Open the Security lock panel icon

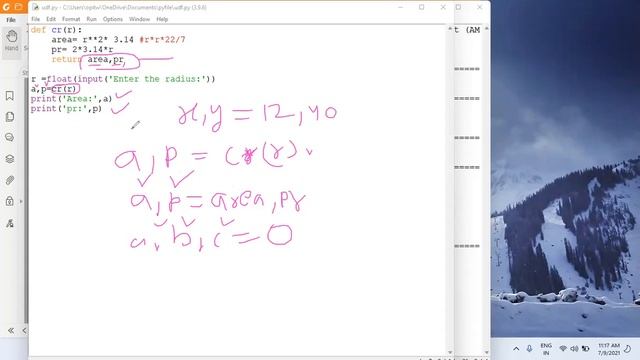(x=10, y=201)
